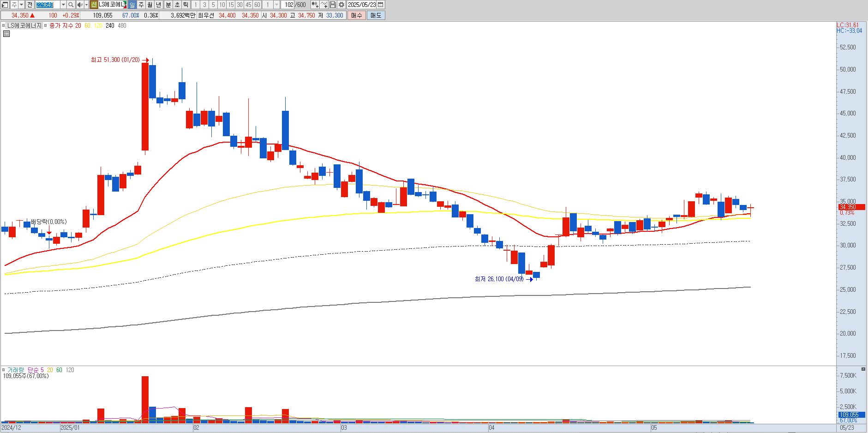Switch to tick 틱 chart period
This screenshot has width=868, height=433.
point(186,5)
